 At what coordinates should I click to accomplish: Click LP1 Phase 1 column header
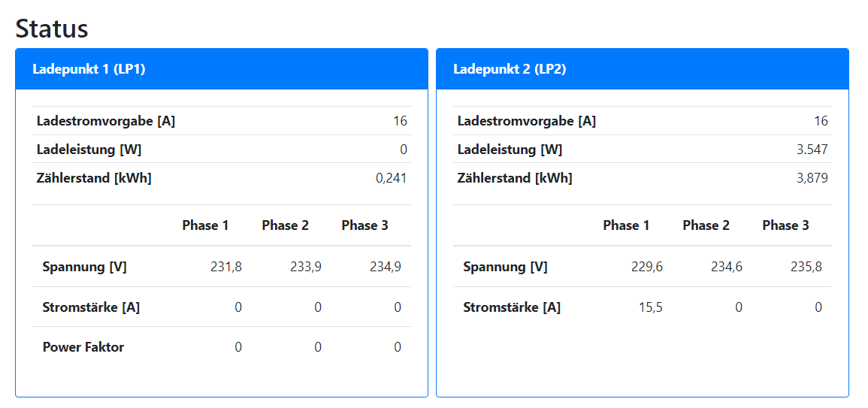(205, 225)
